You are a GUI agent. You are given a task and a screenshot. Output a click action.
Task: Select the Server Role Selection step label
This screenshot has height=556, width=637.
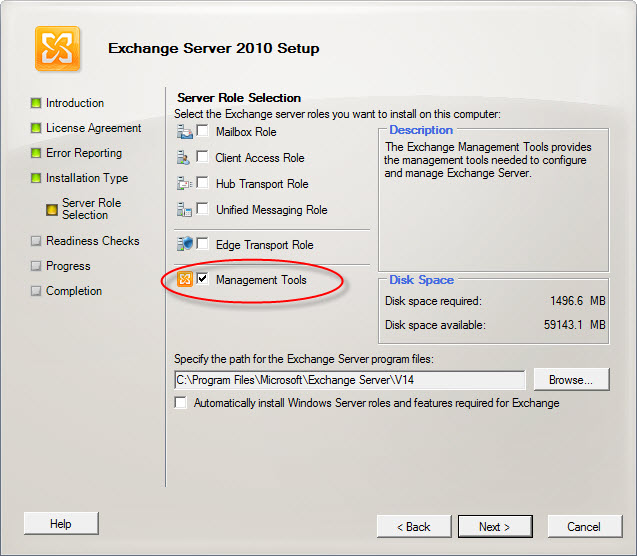tap(91, 209)
